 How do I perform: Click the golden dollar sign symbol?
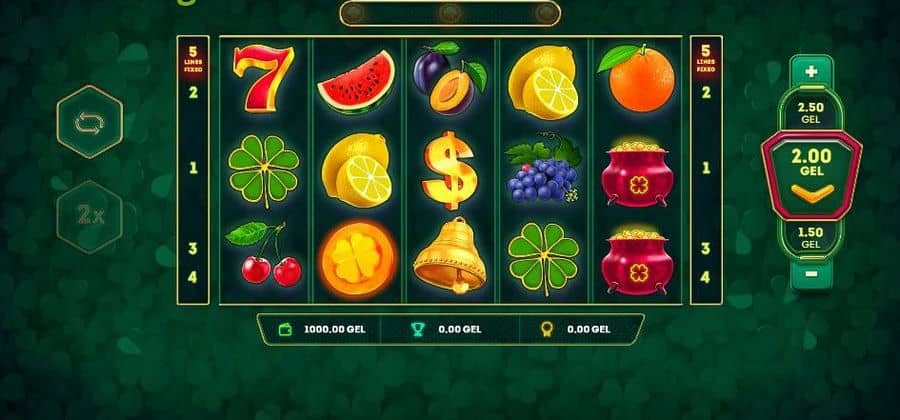coord(449,170)
